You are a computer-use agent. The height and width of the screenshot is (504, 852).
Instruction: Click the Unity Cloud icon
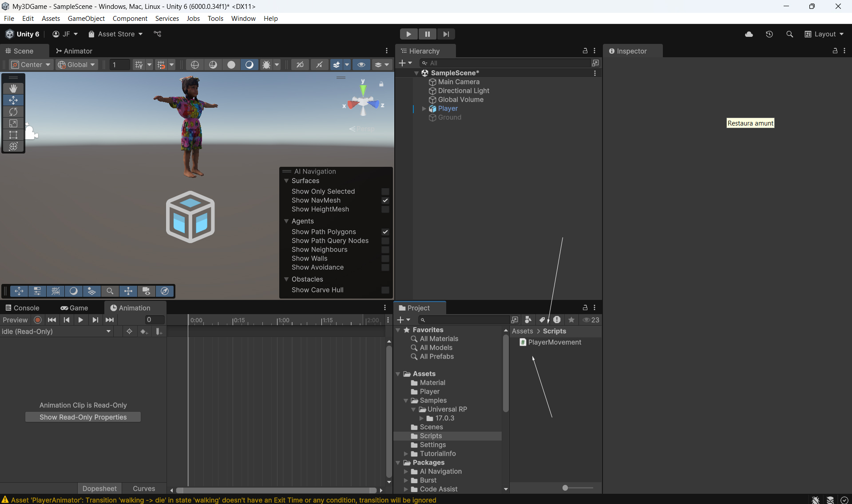coord(749,34)
